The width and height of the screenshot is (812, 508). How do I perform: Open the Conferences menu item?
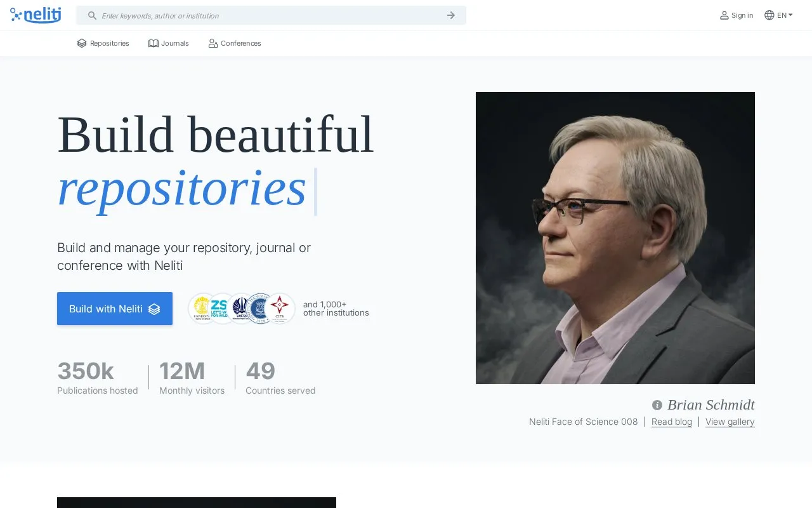point(235,43)
